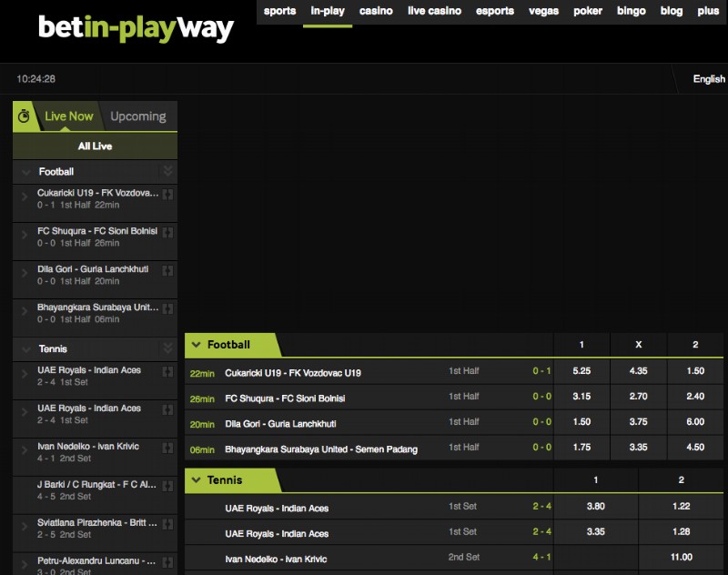The height and width of the screenshot is (575, 728).
Task: Select draw odds 4.35 for Cukaricki match
Action: click(x=639, y=371)
